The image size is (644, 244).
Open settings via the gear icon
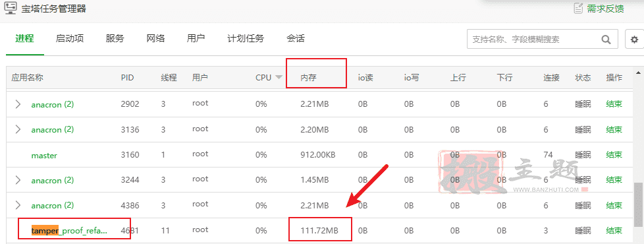tap(635, 40)
